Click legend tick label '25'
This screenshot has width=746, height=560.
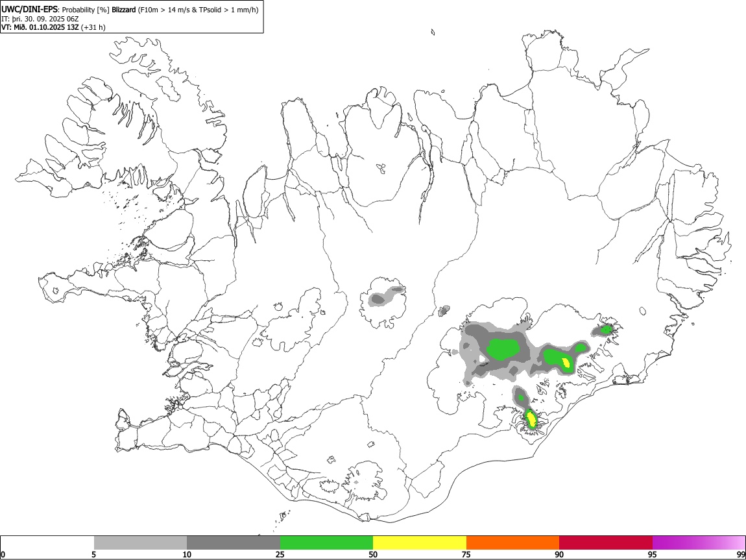click(280, 554)
